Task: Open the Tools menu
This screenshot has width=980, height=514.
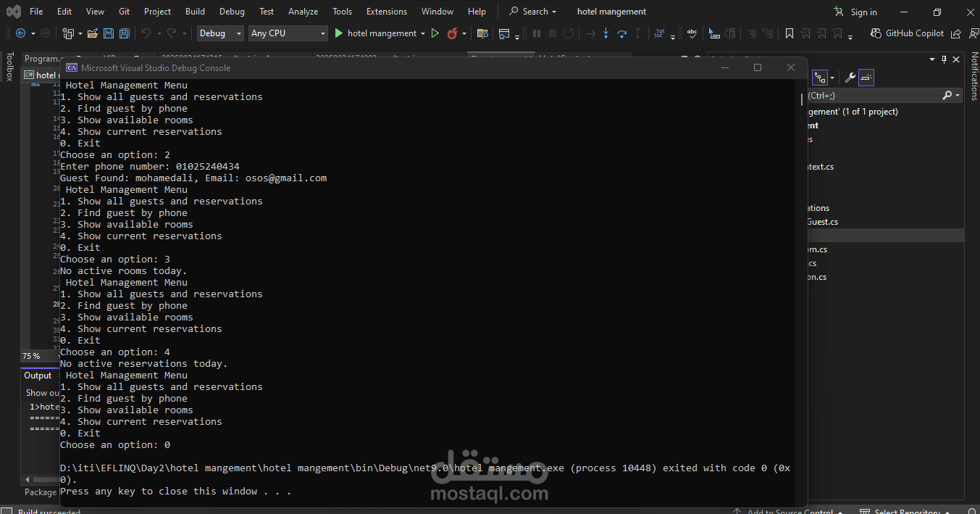Action: tap(343, 12)
